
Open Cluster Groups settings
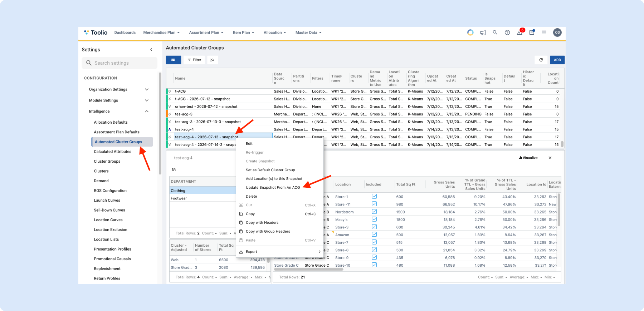tap(107, 161)
